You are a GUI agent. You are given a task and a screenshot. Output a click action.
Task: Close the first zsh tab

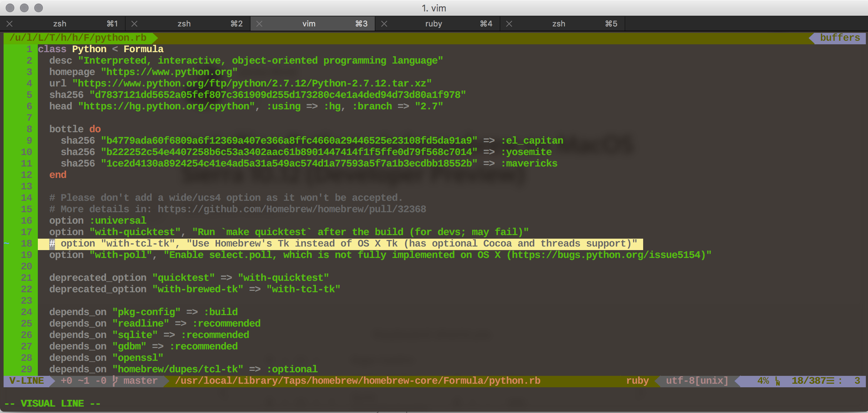[10, 24]
